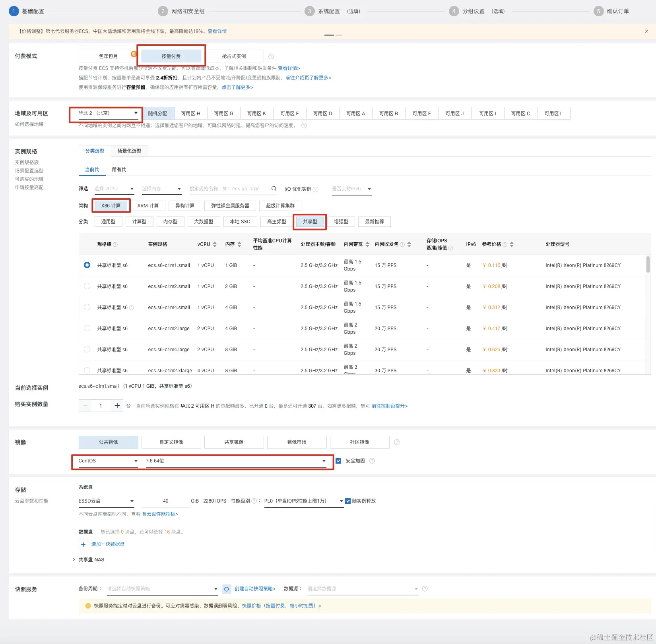
Task: Select the ecs.s6-c1m4.small instance radio
Action: pos(87,307)
